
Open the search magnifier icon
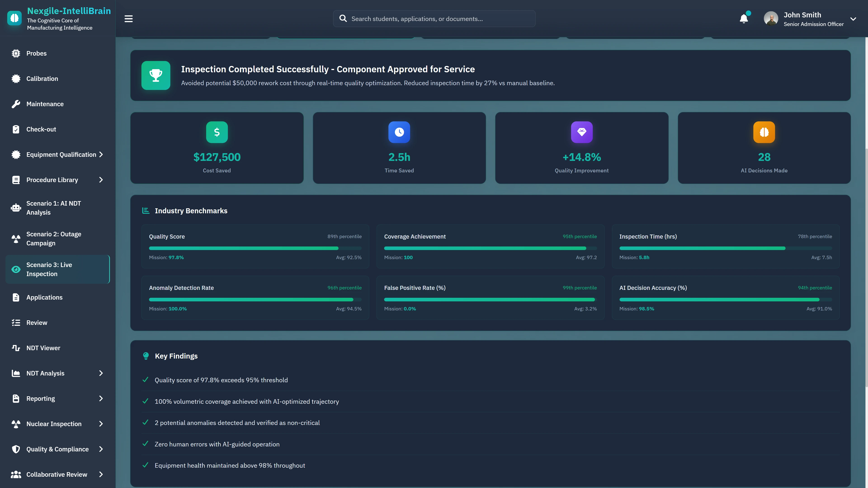point(343,19)
